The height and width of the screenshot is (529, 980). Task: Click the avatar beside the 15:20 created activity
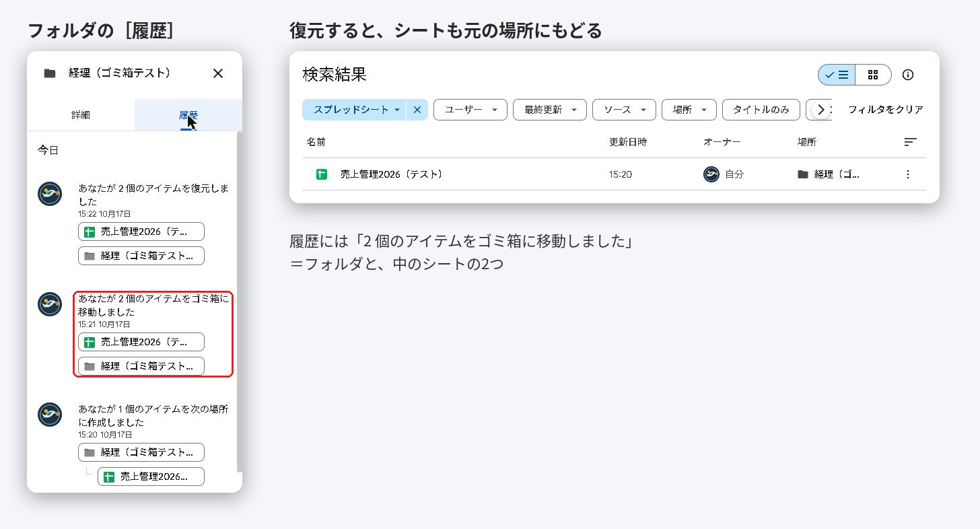click(50, 415)
